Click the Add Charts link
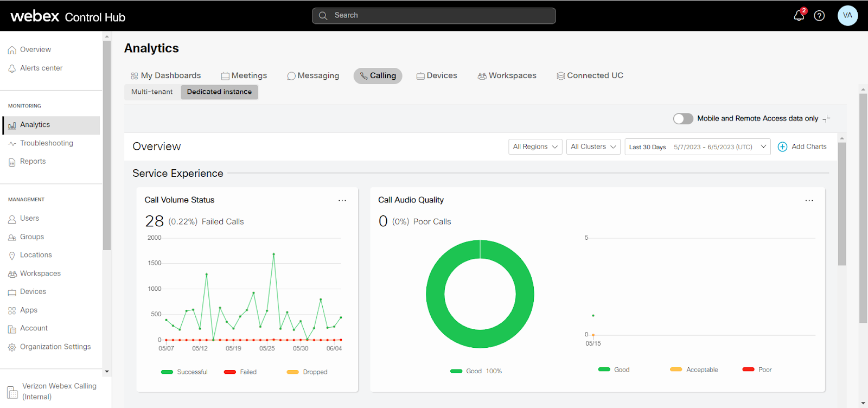The width and height of the screenshot is (868, 408). coord(809,146)
